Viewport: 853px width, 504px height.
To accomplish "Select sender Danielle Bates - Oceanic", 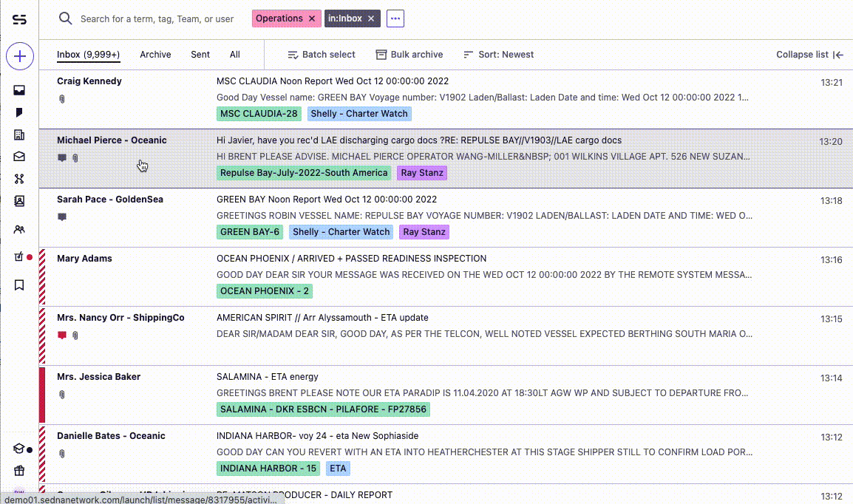I will pyautogui.click(x=111, y=436).
